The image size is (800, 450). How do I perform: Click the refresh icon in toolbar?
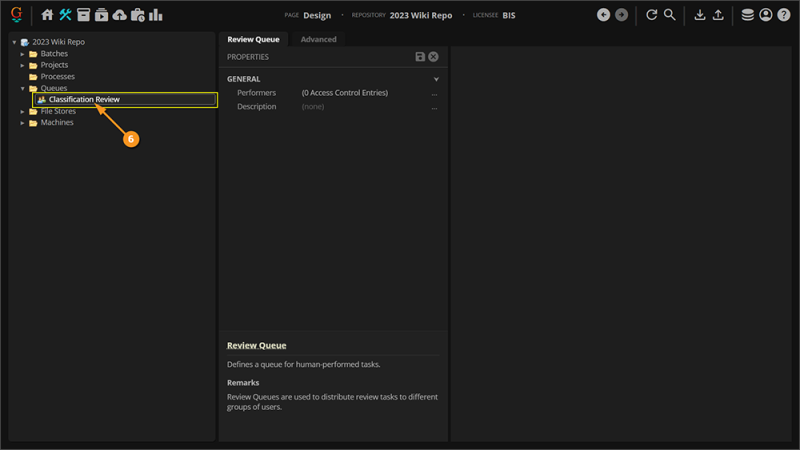pos(652,15)
